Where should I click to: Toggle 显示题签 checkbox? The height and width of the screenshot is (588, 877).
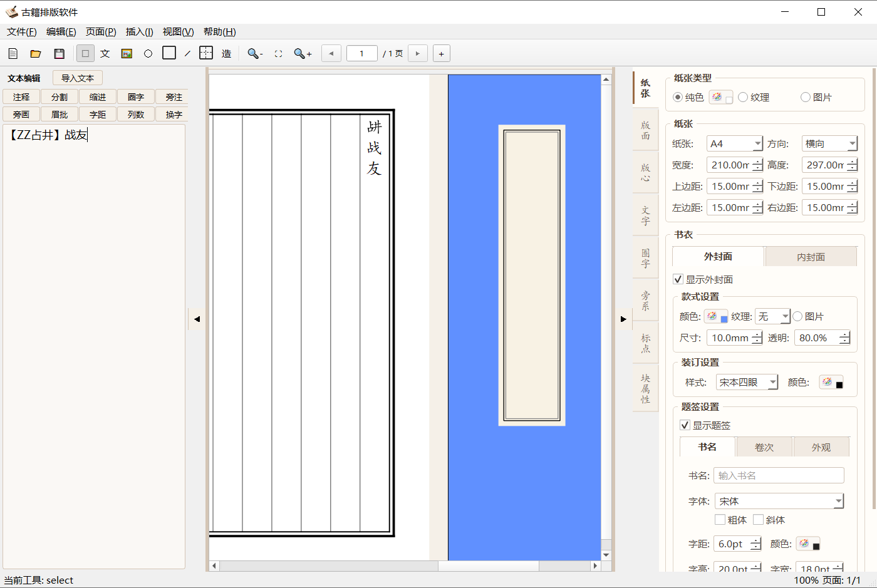pos(685,425)
